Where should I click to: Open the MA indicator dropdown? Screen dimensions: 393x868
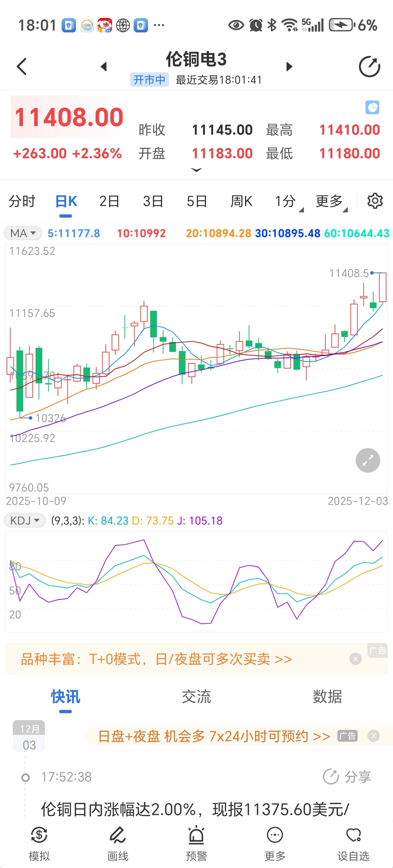click(x=23, y=233)
